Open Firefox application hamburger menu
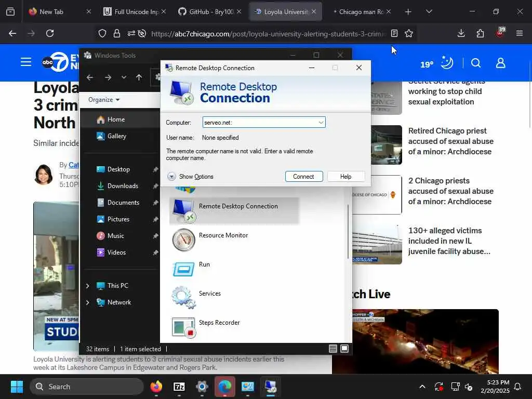This screenshot has width=532, height=399. coord(520,33)
